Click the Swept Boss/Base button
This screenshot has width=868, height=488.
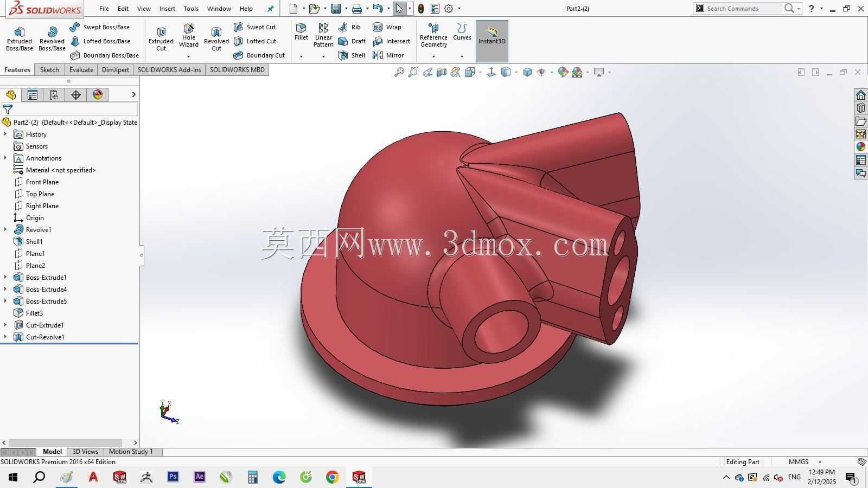[x=100, y=27]
